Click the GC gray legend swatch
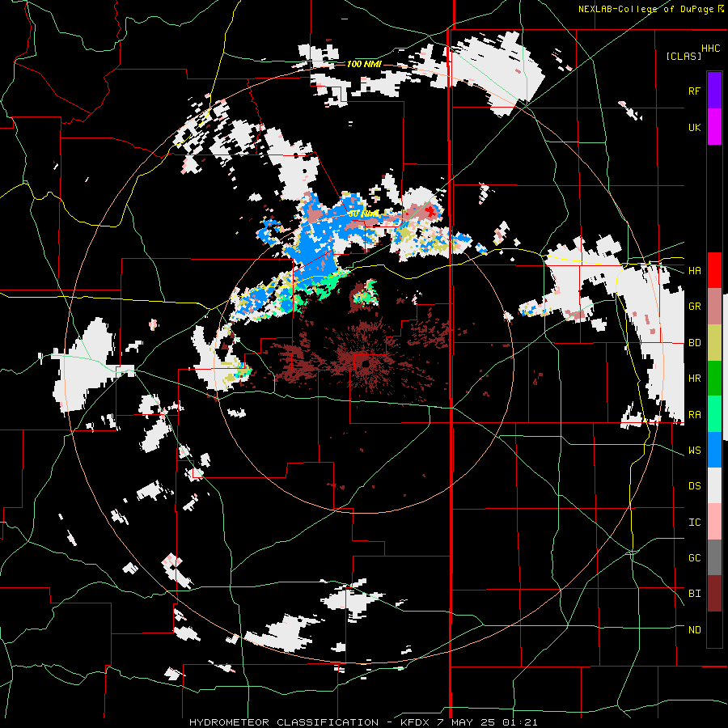Image resolution: width=728 pixels, height=728 pixels. pyautogui.click(x=714, y=557)
